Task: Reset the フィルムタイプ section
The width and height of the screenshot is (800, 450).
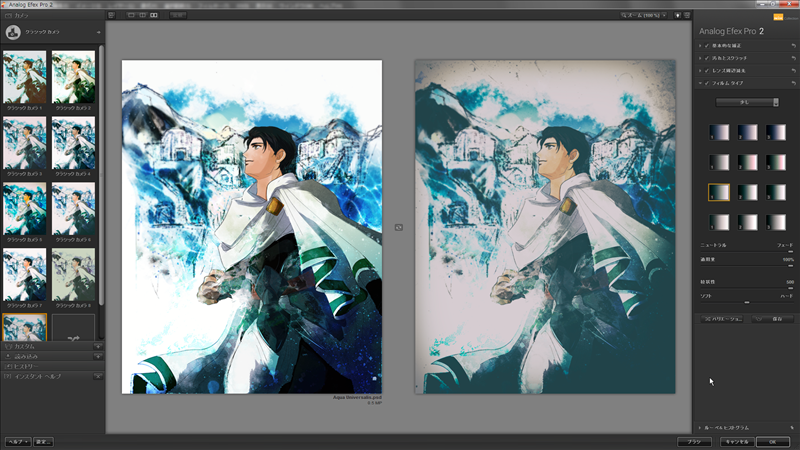Action: pyautogui.click(x=793, y=83)
